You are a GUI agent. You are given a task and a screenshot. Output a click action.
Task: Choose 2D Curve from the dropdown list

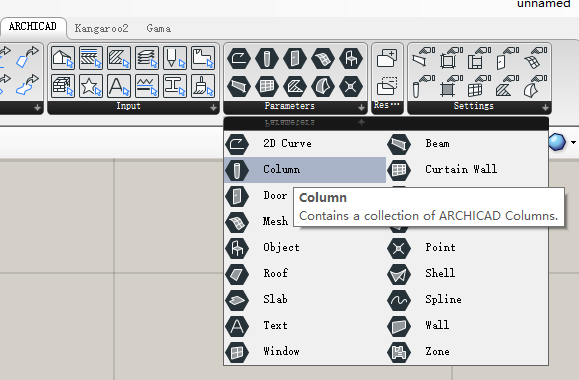pos(305,144)
